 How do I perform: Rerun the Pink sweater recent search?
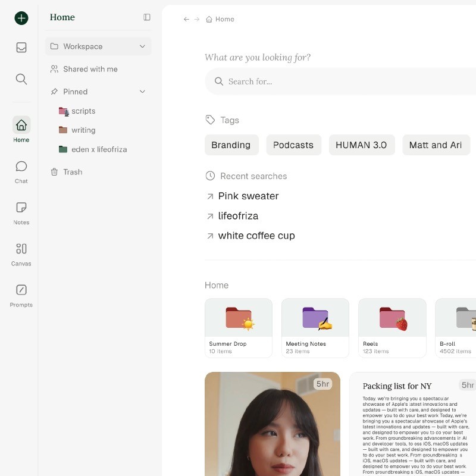tap(243, 196)
